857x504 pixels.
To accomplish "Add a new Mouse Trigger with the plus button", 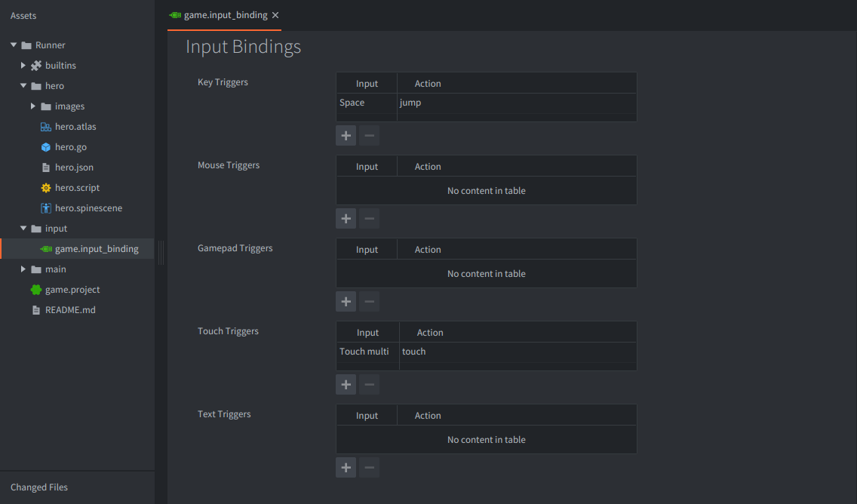I will pos(346,218).
